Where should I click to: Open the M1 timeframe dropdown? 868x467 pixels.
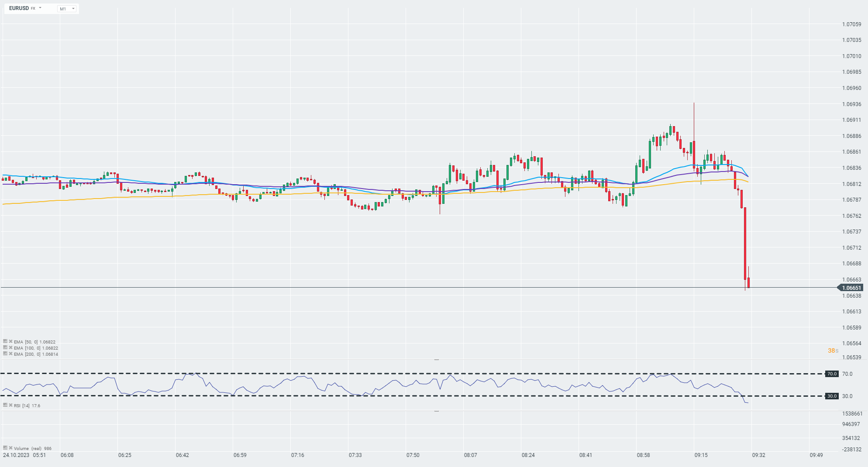point(67,9)
